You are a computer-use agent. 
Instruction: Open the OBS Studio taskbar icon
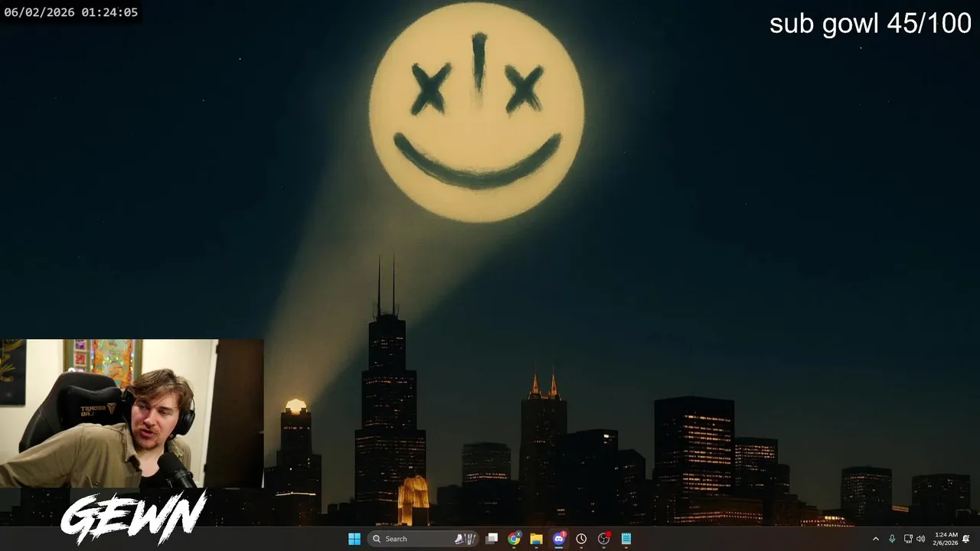604,539
